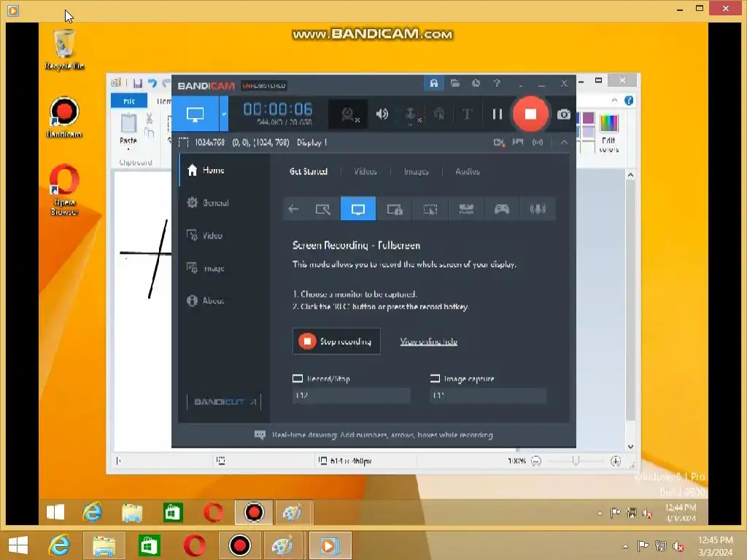747x560 pixels.
Task: Click Undo arrow in Paint toolbar
Action: tap(152, 83)
